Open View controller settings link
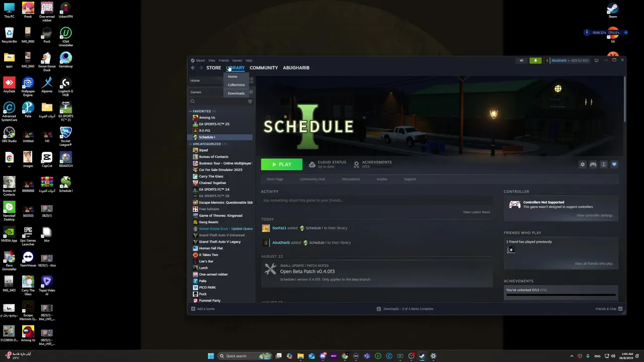Image resolution: width=644 pixels, height=362 pixels. pos(595,216)
